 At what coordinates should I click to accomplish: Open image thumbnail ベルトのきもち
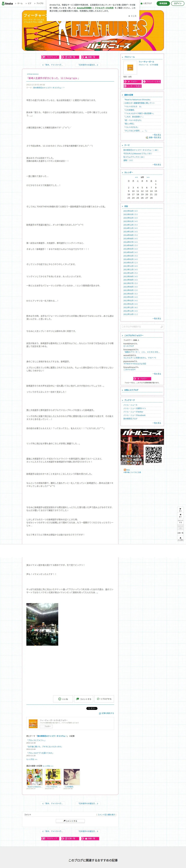53,777
